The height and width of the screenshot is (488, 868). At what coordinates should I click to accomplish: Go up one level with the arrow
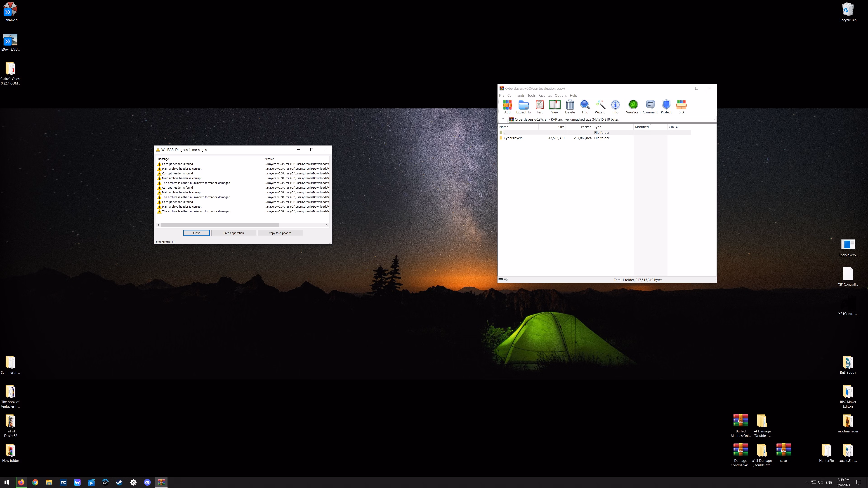point(503,119)
